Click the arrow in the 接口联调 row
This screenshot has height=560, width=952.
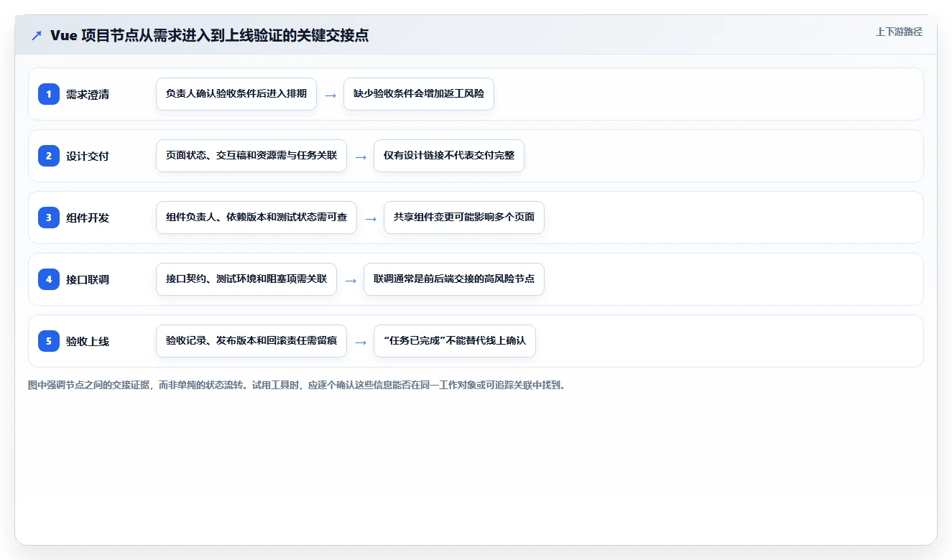(351, 280)
